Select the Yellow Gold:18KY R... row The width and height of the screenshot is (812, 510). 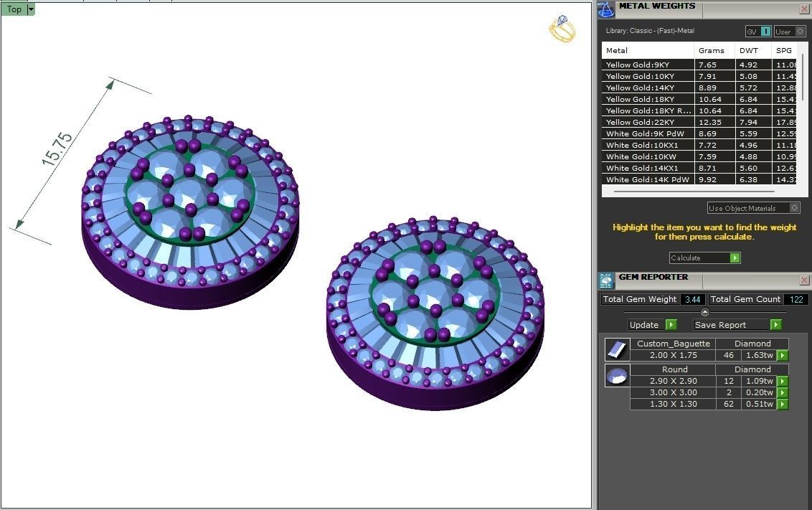click(699, 110)
